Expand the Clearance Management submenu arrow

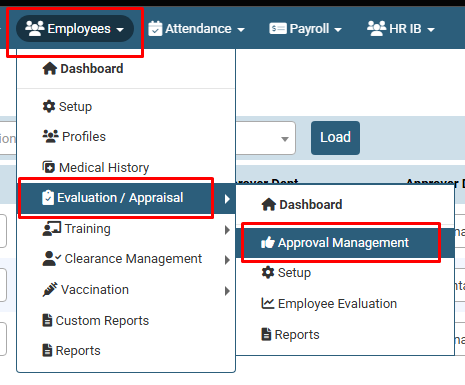227,260
